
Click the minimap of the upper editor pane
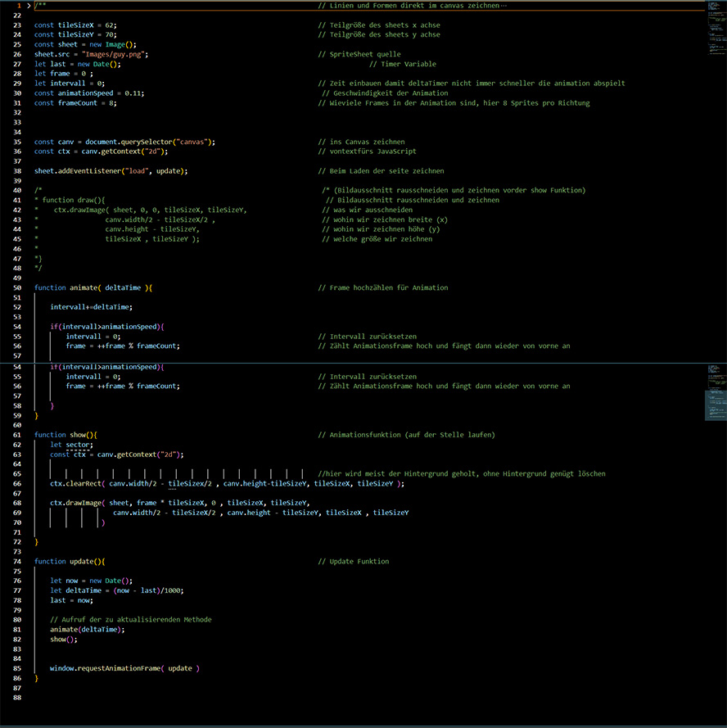coord(716,28)
